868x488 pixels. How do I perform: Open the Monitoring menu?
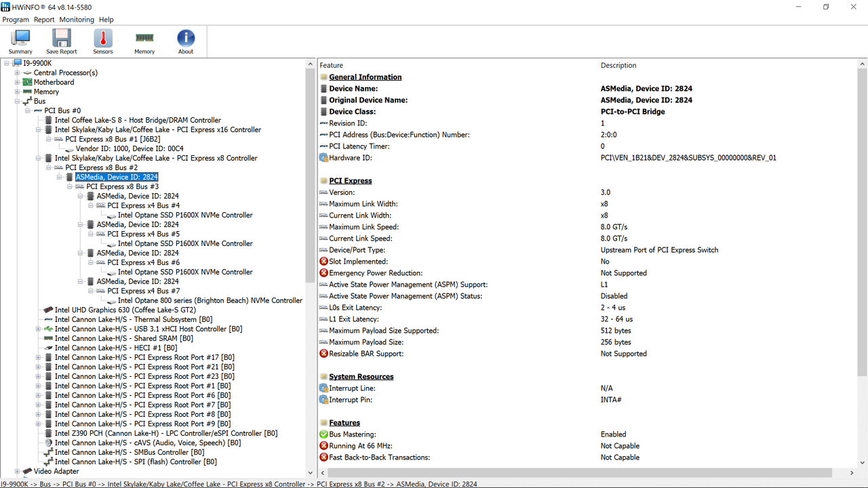pyautogui.click(x=77, y=20)
